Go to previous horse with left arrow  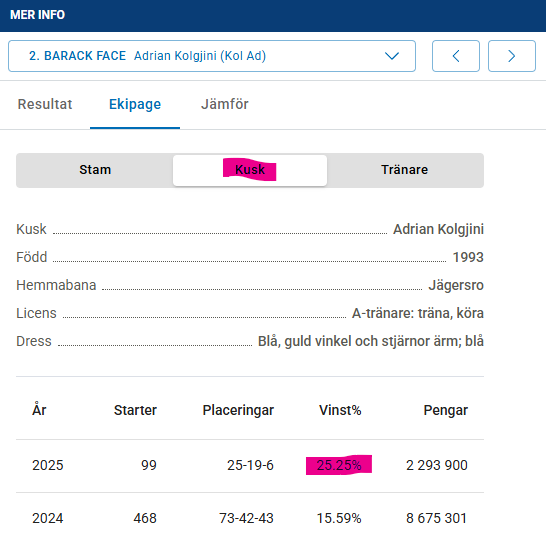coord(456,56)
